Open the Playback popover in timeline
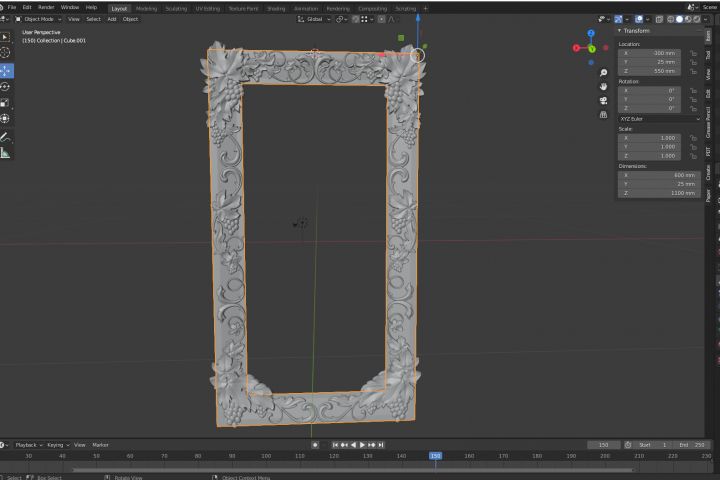 (x=26, y=444)
